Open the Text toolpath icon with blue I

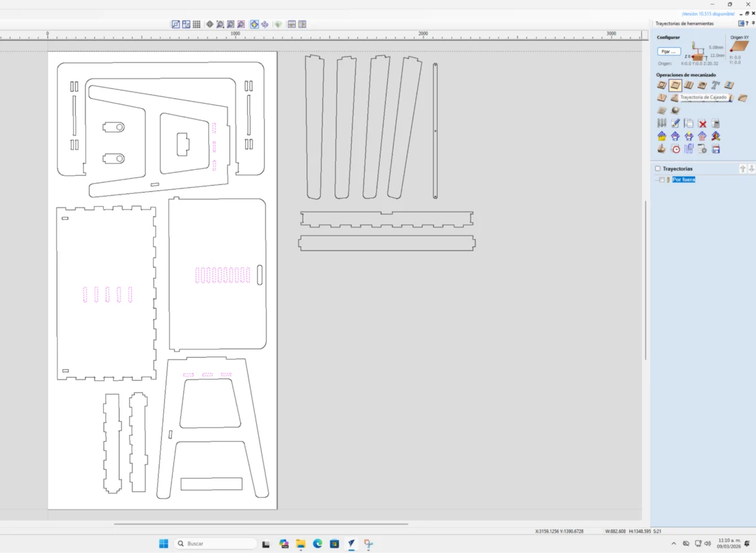click(x=729, y=85)
